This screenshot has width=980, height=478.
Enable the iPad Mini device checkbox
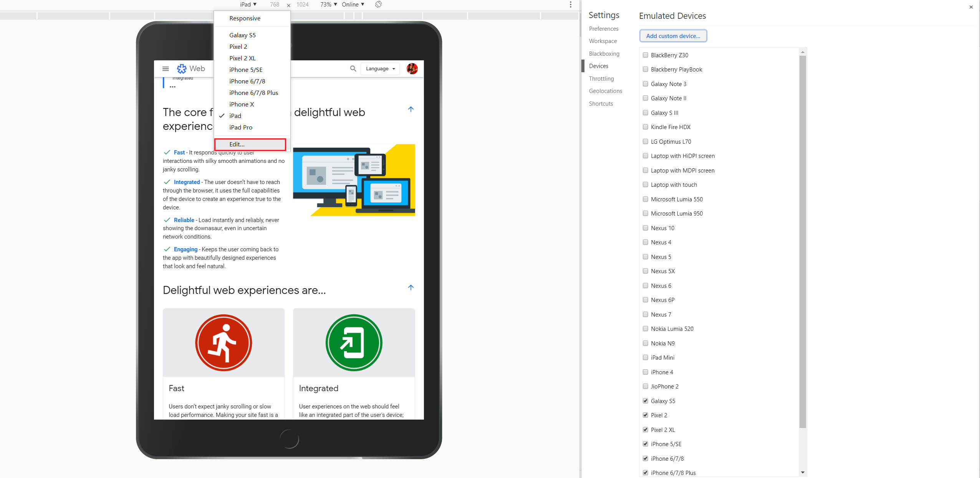coord(644,357)
